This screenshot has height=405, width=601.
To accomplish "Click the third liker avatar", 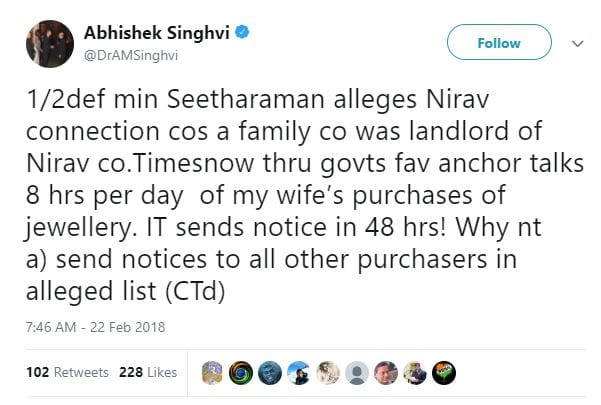I will 269,372.
